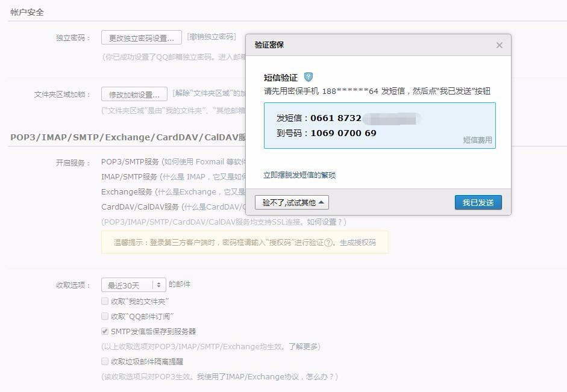Click 如何使用 Foxmail help link

tap(205, 162)
